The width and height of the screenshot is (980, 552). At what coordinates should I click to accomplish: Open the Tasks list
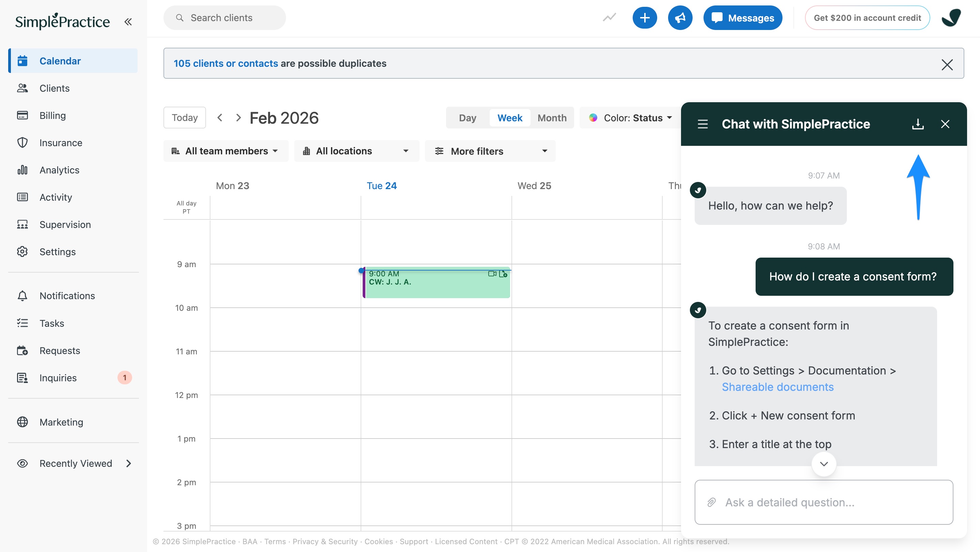click(73, 323)
